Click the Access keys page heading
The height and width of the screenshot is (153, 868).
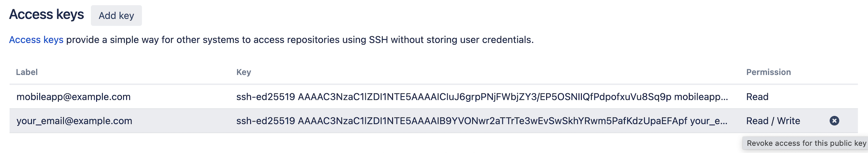tap(47, 15)
